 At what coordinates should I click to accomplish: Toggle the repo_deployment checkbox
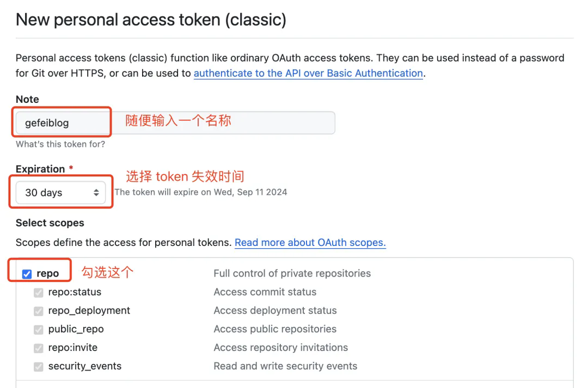[x=38, y=311]
